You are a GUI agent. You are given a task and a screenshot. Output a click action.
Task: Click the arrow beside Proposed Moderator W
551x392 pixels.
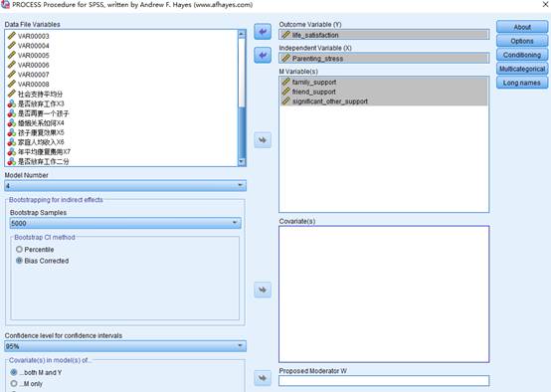pos(263,378)
